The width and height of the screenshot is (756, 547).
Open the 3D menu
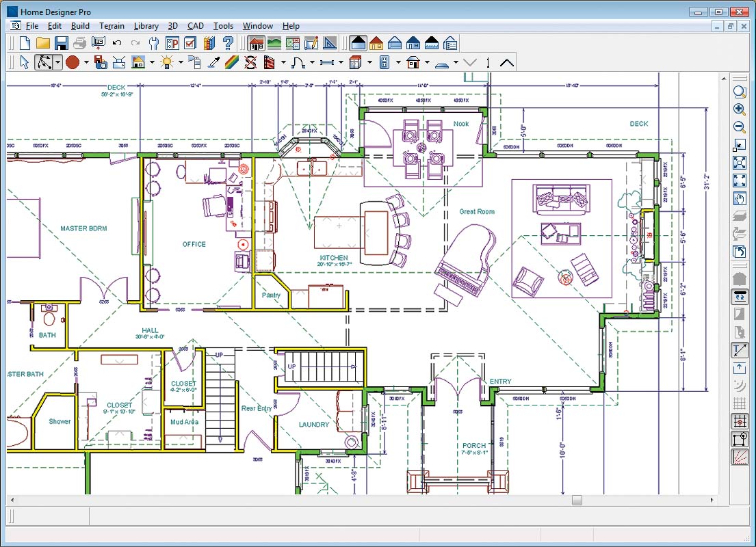(172, 26)
